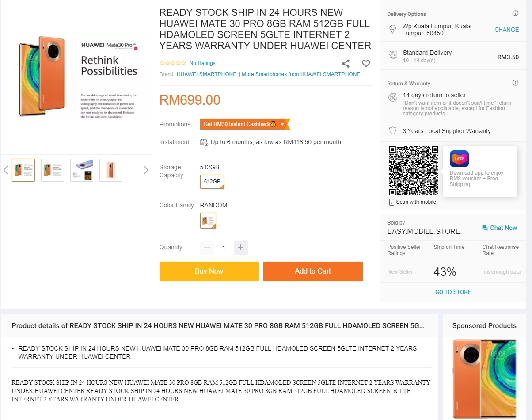532x420 pixels.
Task: Open Chat Now with seller
Action: [499, 228]
